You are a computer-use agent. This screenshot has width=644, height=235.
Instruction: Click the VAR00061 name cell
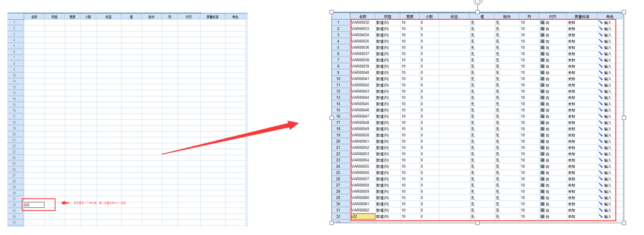click(363, 204)
